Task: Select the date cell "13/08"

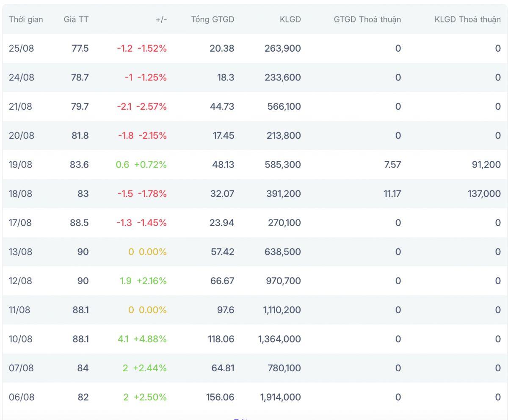Action: 20,252
